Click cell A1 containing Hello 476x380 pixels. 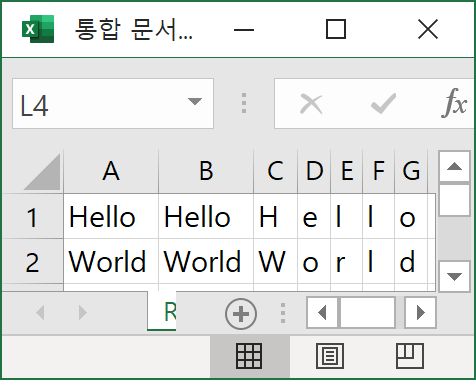point(111,217)
